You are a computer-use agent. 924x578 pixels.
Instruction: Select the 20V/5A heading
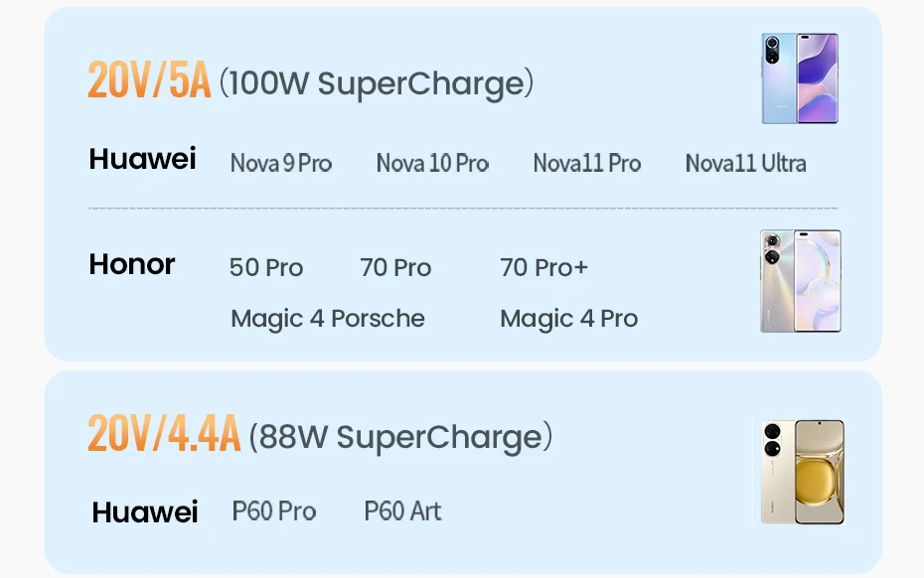[x=149, y=80]
